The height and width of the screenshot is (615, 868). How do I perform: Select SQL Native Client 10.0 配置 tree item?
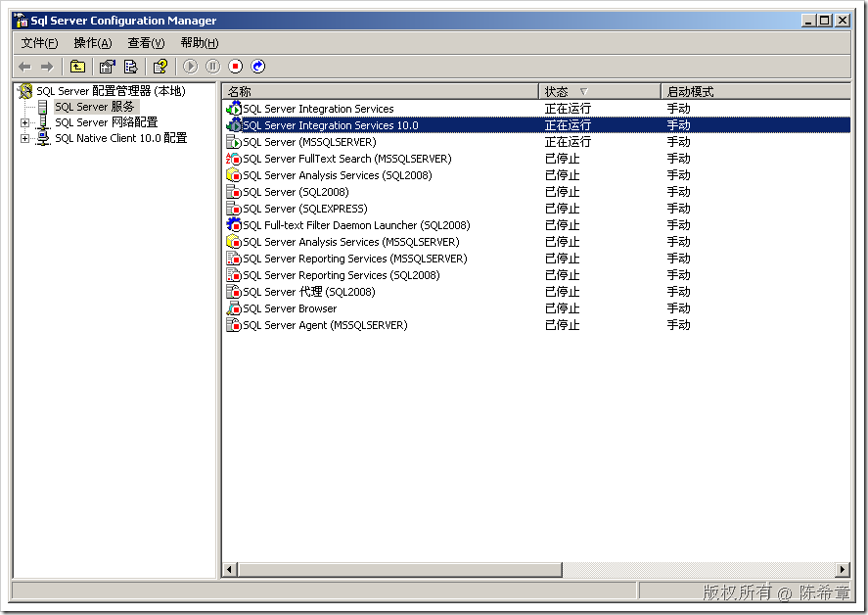pyautogui.click(x=120, y=138)
